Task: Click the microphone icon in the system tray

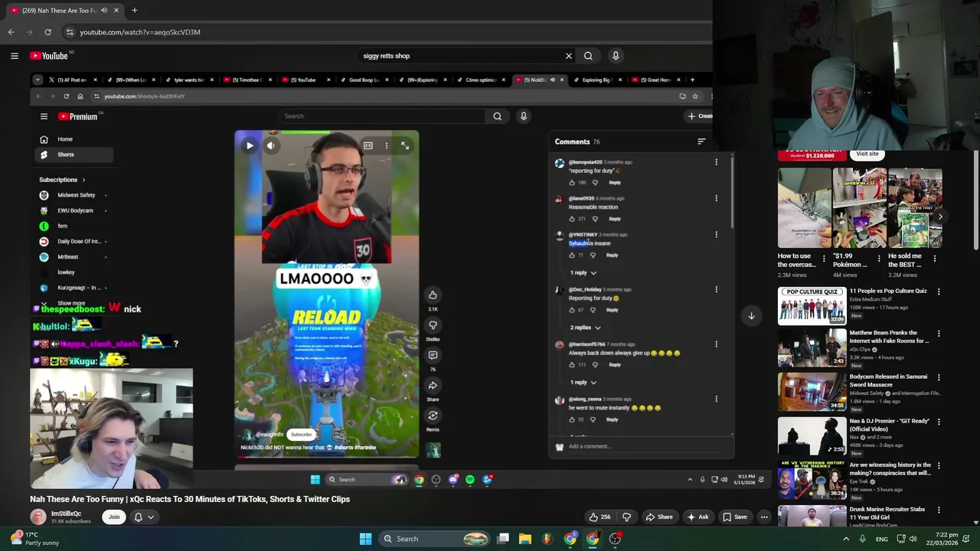Action: [x=862, y=539]
